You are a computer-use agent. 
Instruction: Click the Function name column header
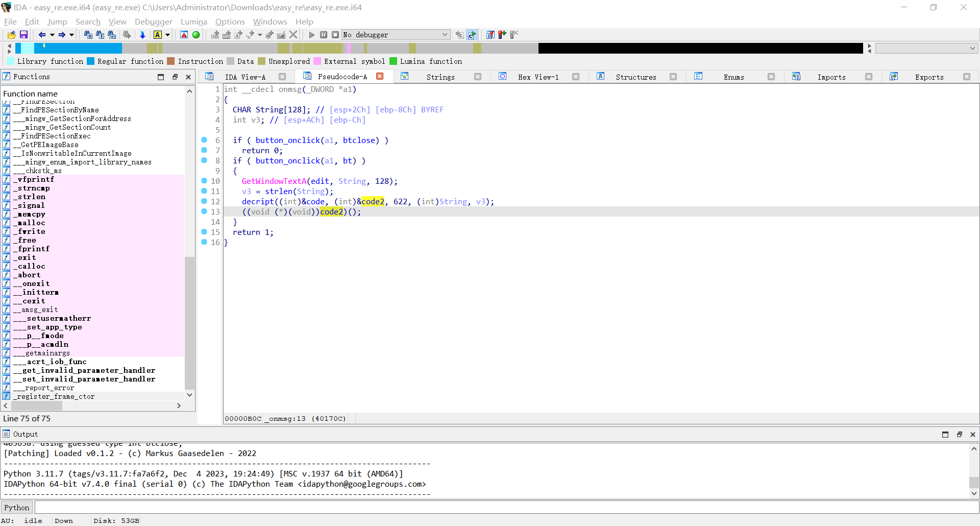click(x=31, y=93)
